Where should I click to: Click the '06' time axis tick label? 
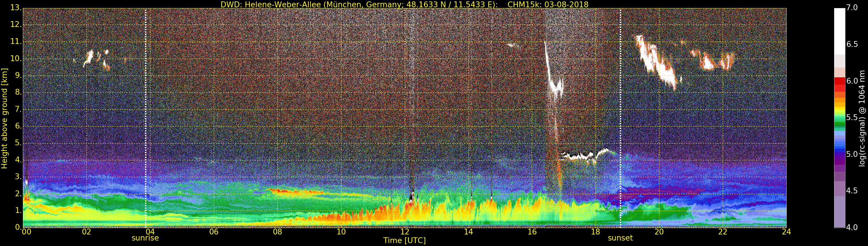(214, 232)
